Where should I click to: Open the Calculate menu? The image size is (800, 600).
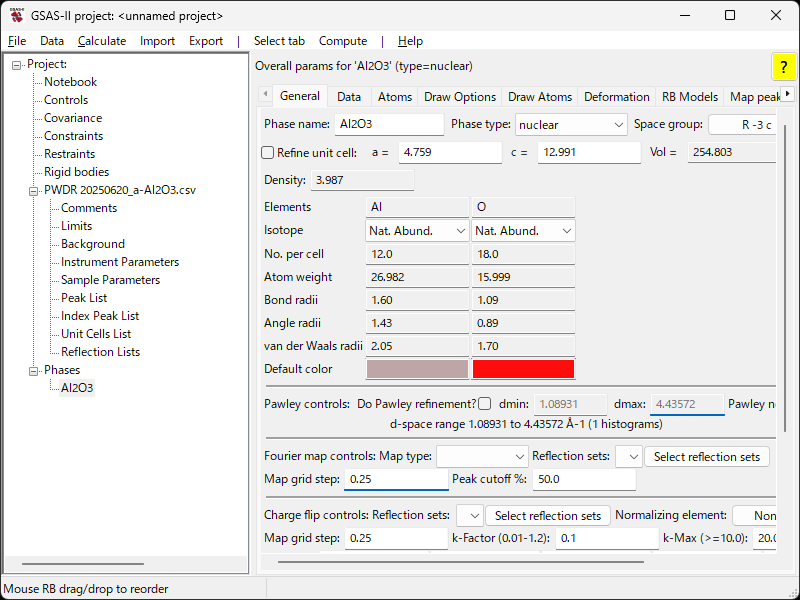tap(102, 41)
